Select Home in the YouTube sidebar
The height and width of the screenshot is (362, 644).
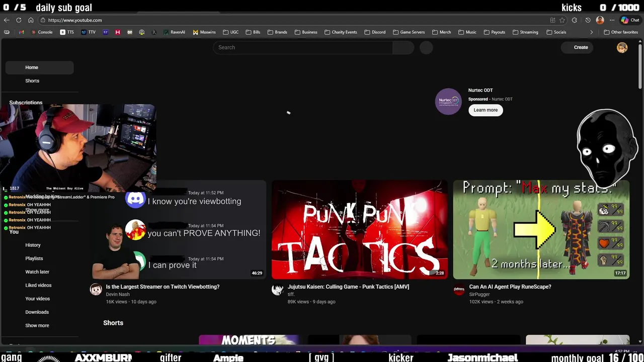(39, 67)
